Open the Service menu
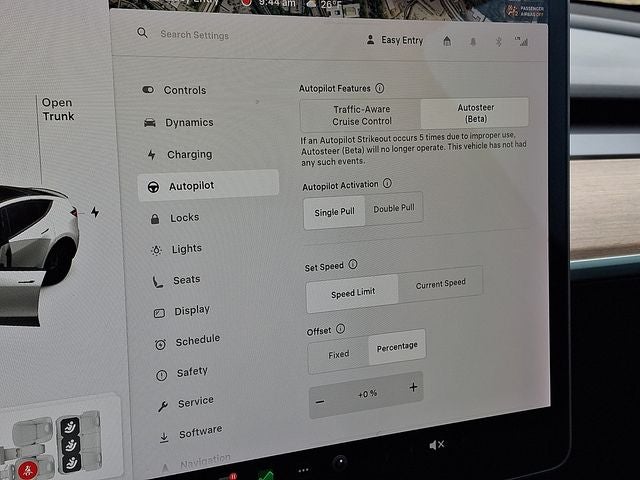Image resolution: width=640 pixels, height=480 pixels. coord(186,403)
